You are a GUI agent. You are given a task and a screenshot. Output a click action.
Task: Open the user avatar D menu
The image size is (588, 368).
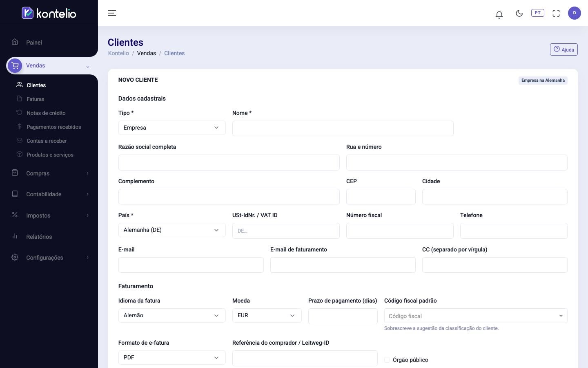pos(575,13)
